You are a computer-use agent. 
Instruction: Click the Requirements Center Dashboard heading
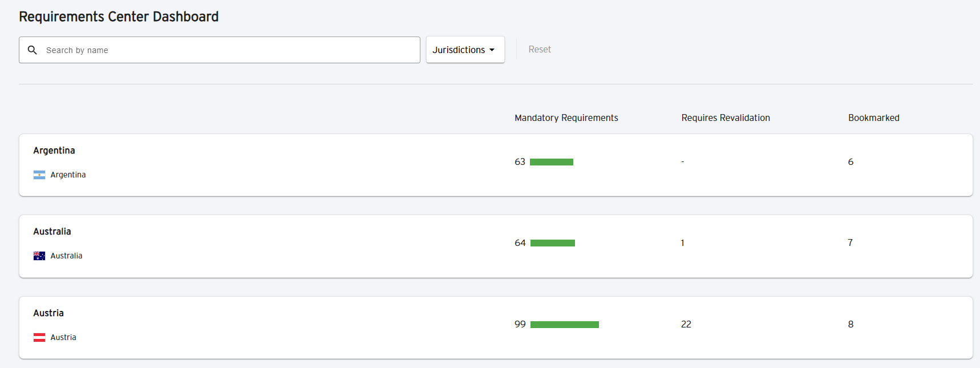click(x=119, y=17)
